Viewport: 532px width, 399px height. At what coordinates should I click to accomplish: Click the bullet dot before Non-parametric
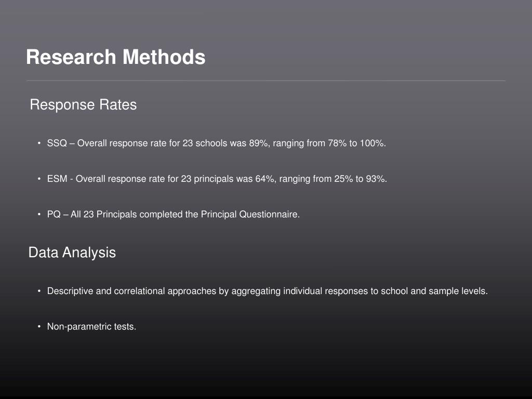point(39,326)
